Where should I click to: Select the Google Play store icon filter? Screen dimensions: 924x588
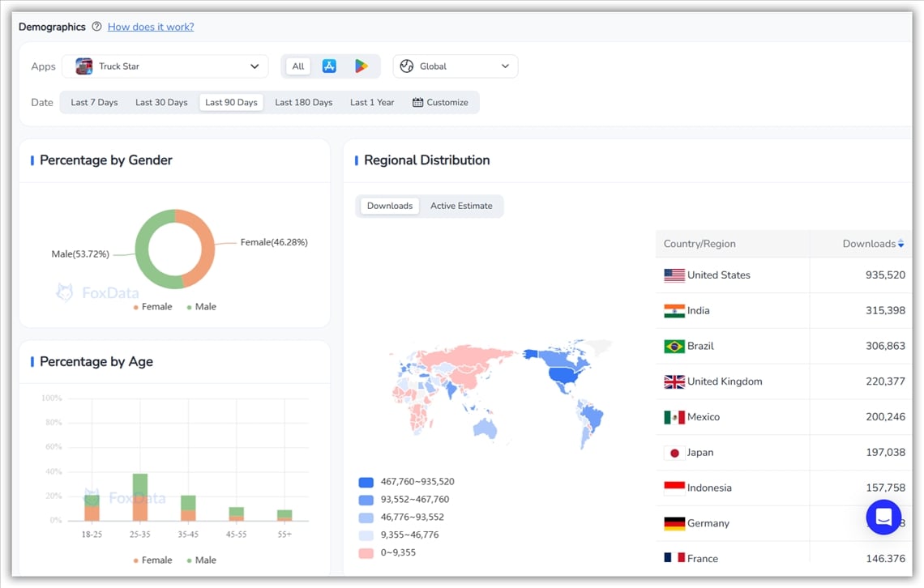(361, 66)
